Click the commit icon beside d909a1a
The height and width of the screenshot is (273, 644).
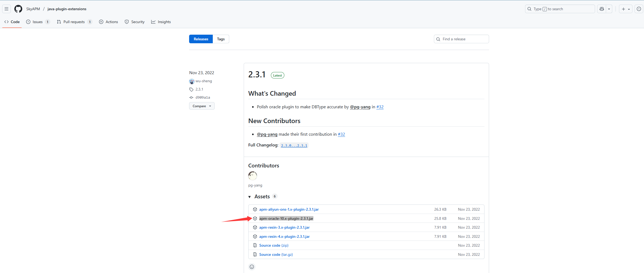click(191, 98)
